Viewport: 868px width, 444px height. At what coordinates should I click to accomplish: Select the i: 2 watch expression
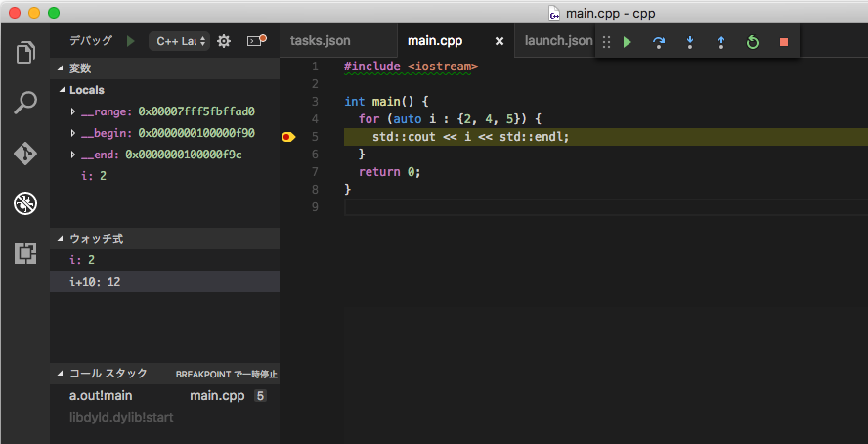(x=164, y=259)
